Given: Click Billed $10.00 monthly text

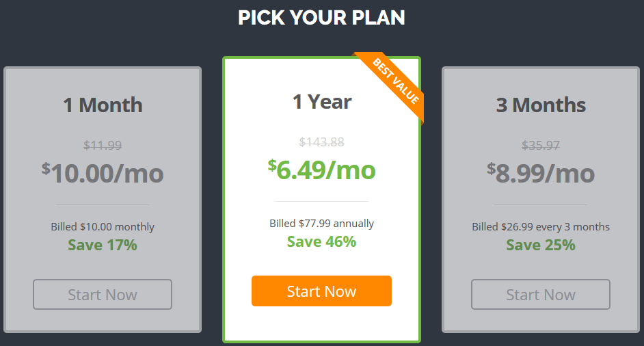Looking at the screenshot, I should click(x=103, y=227).
